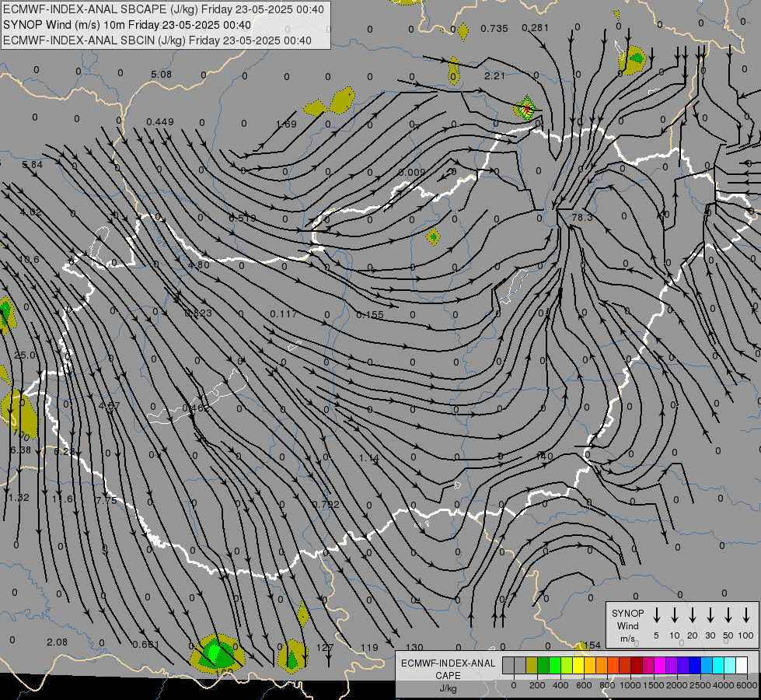
Task: Pick the orange swatch above the 800 tick
Action: click(602, 666)
